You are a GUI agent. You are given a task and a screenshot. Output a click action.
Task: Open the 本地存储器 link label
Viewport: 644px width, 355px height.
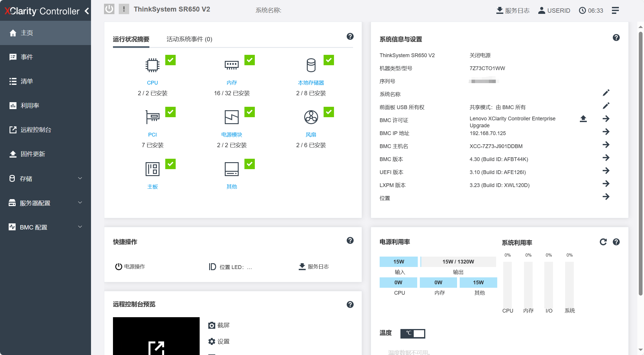[311, 83]
